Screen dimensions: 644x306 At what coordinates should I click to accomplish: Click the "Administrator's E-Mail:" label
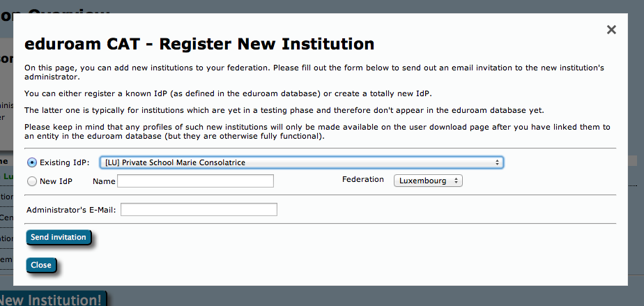click(71, 210)
